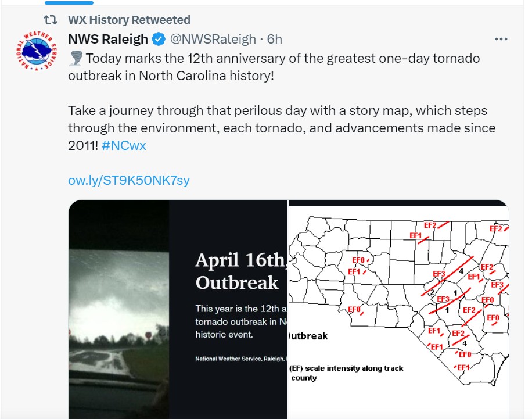Viewport: 532px width, 419px height.
Task: Open the #NCwx hashtag
Action: [124, 145]
